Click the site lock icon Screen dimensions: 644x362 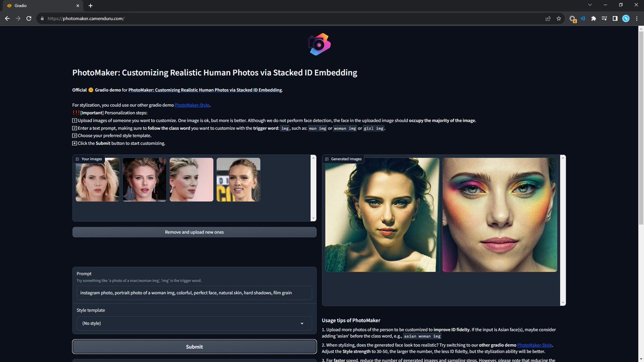tap(41, 18)
